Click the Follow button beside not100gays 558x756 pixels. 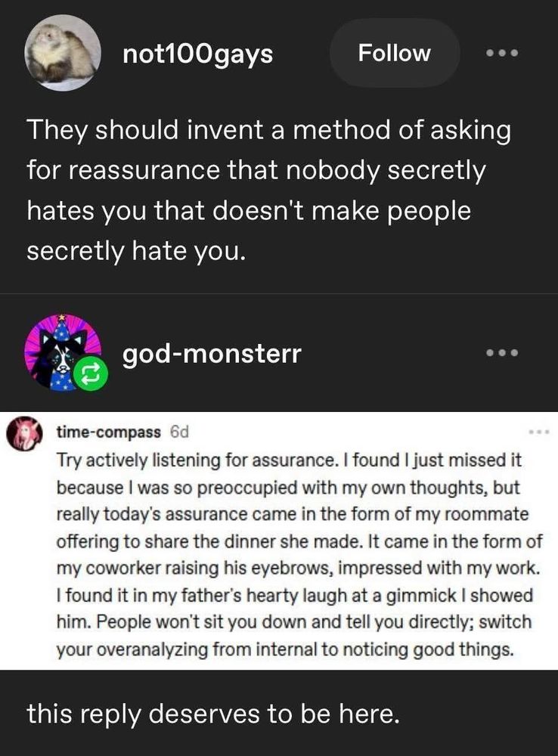tap(394, 53)
